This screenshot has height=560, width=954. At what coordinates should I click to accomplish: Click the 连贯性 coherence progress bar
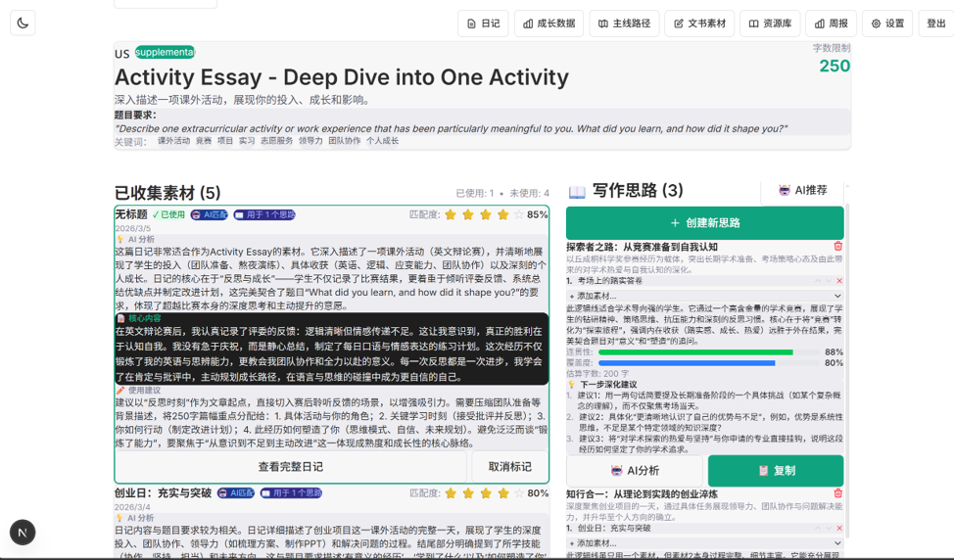click(707, 351)
